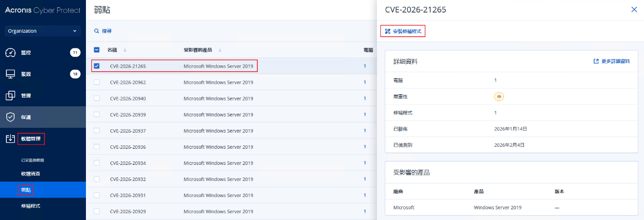Click the search magnifier icon

coord(97,31)
